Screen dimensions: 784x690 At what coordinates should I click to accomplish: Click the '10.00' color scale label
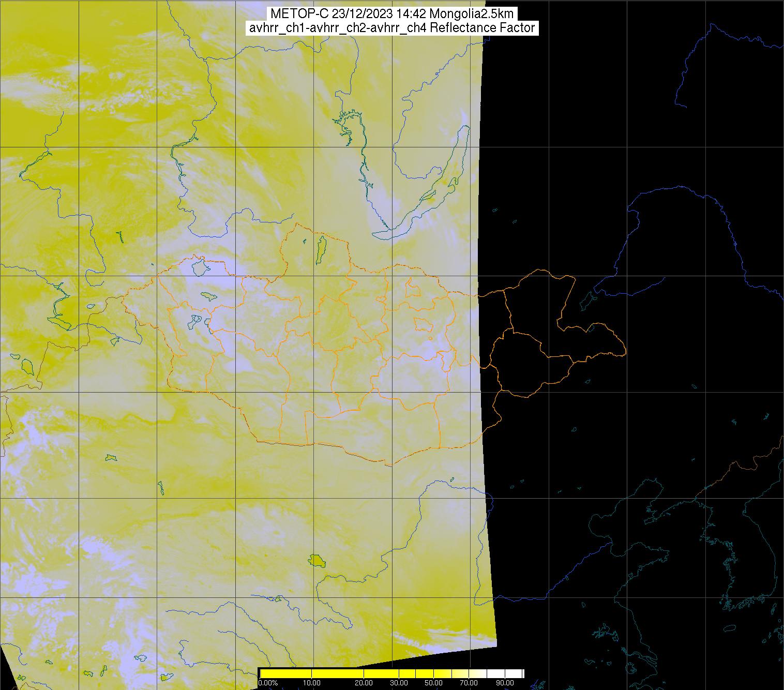(311, 683)
